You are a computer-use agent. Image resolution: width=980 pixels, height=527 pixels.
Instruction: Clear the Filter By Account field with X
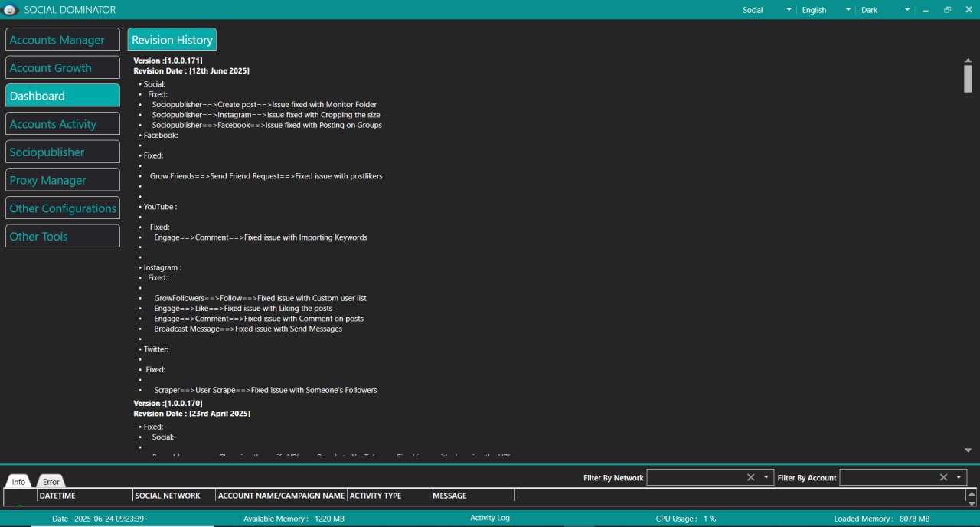[944, 477]
